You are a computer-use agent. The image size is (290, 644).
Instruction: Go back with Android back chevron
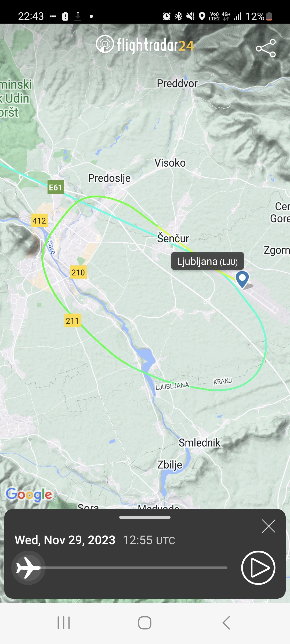pyautogui.click(x=226, y=623)
